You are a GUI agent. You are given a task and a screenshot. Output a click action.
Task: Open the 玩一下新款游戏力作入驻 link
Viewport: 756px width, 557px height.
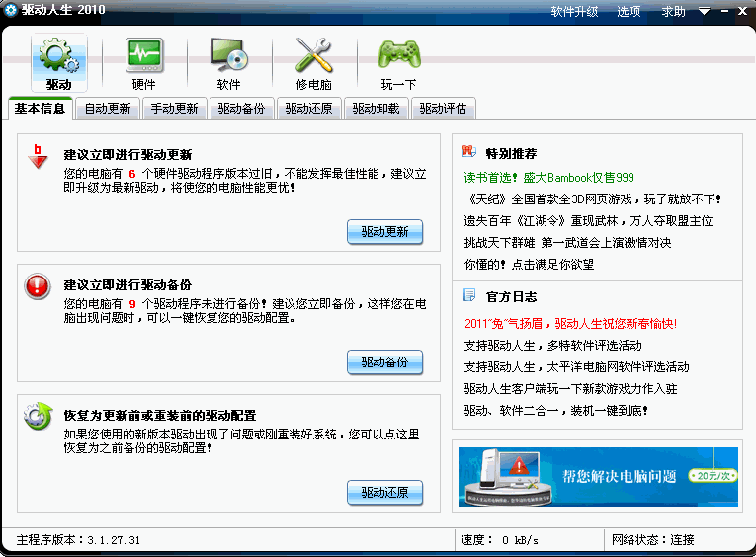pos(570,389)
